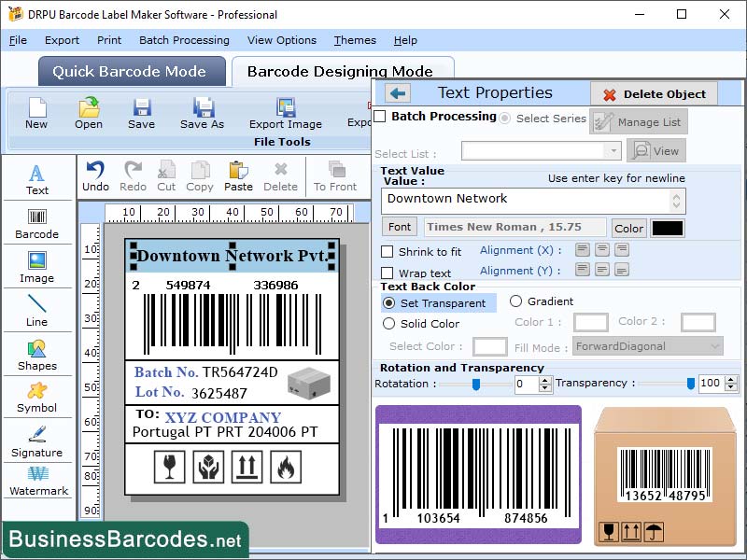This screenshot has width=747, height=560.
Task: Select the Barcode tool in the sidebar
Action: pos(37,222)
